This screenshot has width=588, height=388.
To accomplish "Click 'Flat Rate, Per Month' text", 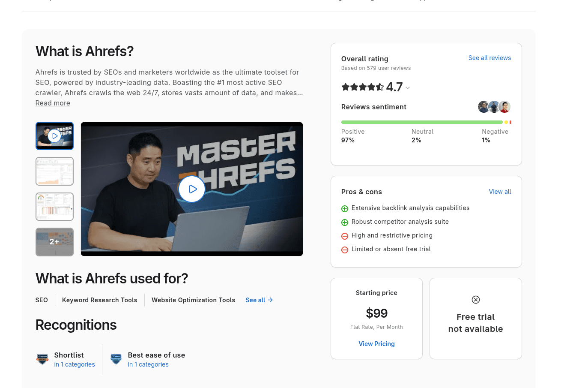I will [376, 327].
